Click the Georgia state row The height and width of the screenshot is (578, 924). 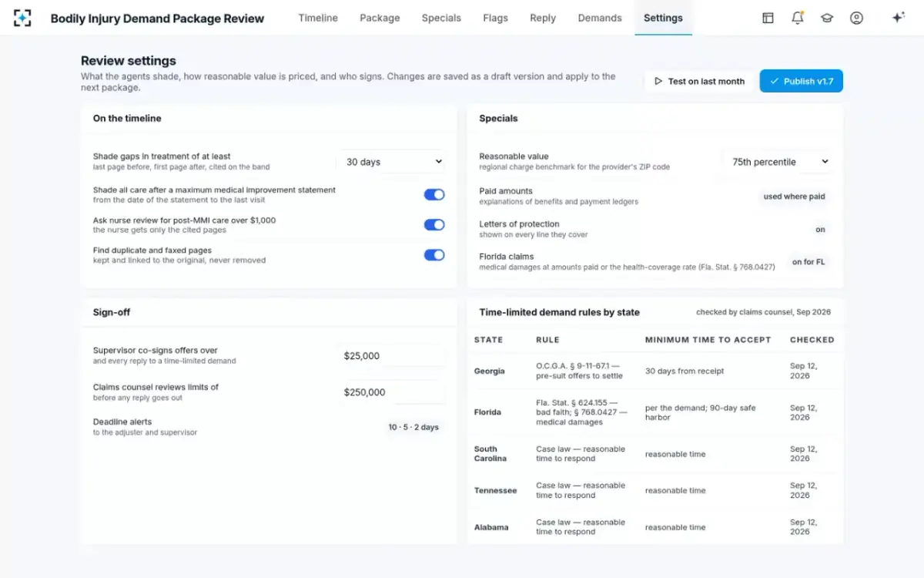(x=654, y=371)
